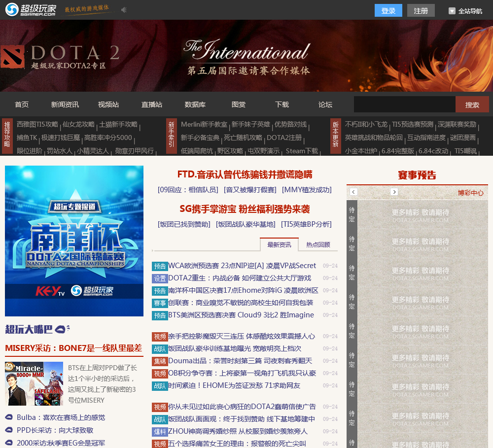The height and width of the screenshot is (448, 493).
Task: Click 战队 tag beside 时间紧迫
Action: [160, 385]
